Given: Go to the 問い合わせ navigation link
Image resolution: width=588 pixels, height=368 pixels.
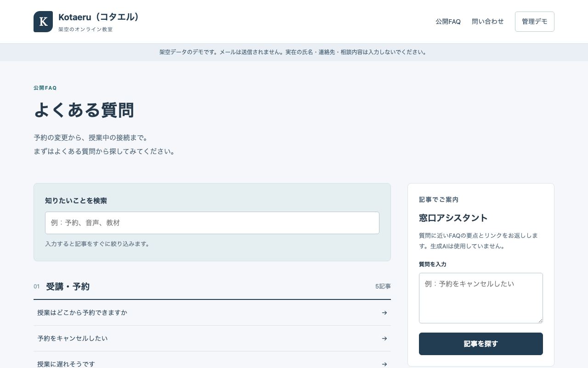Looking at the screenshot, I should tap(488, 22).
